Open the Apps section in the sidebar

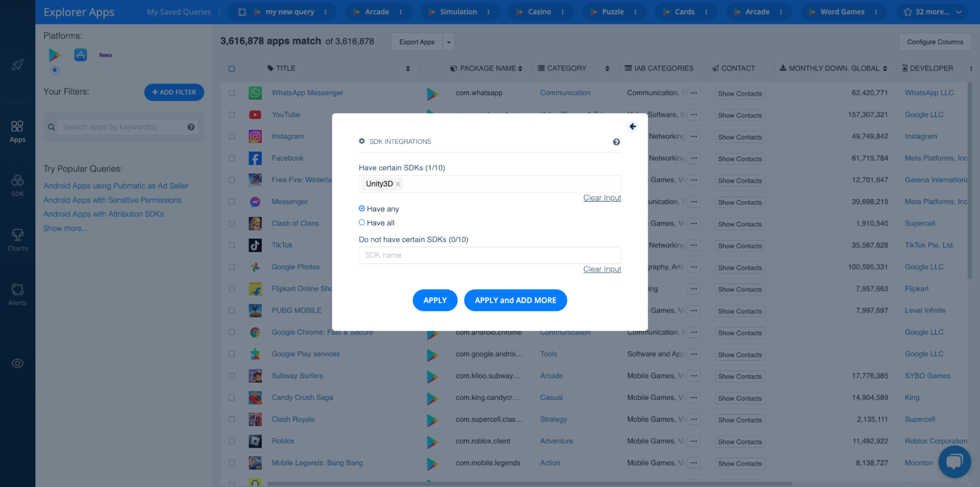(x=18, y=132)
